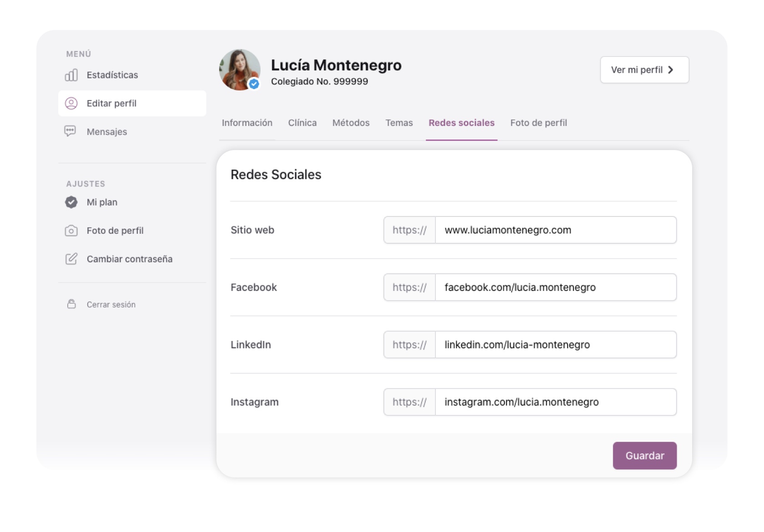Click the Foto de perfil camera icon
The image size is (764, 532).
[71, 231]
